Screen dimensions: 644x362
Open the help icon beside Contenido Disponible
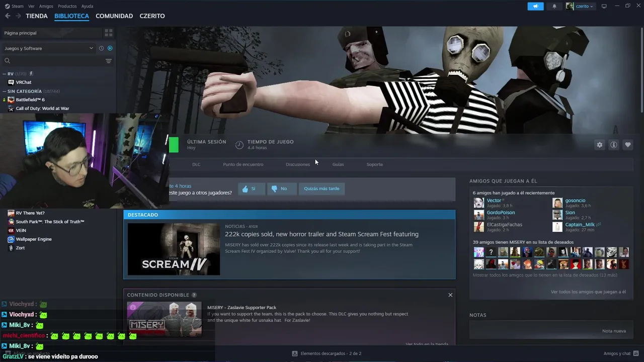click(194, 295)
